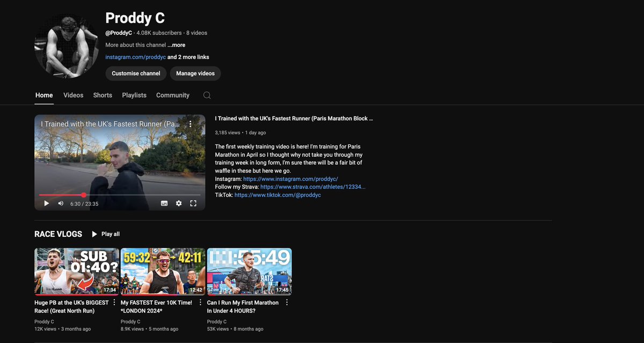Select the Playlists tab
The height and width of the screenshot is (343, 644).
pyautogui.click(x=134, y=95)
